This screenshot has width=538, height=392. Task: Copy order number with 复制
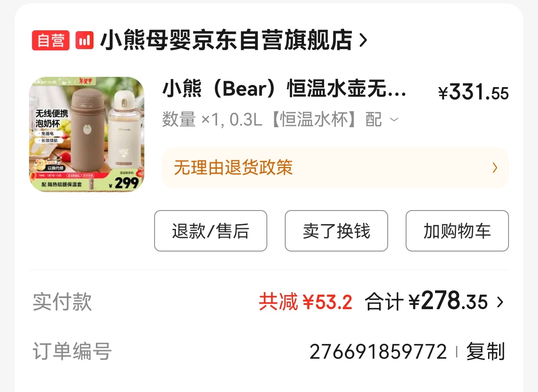[x=485, y=352]
